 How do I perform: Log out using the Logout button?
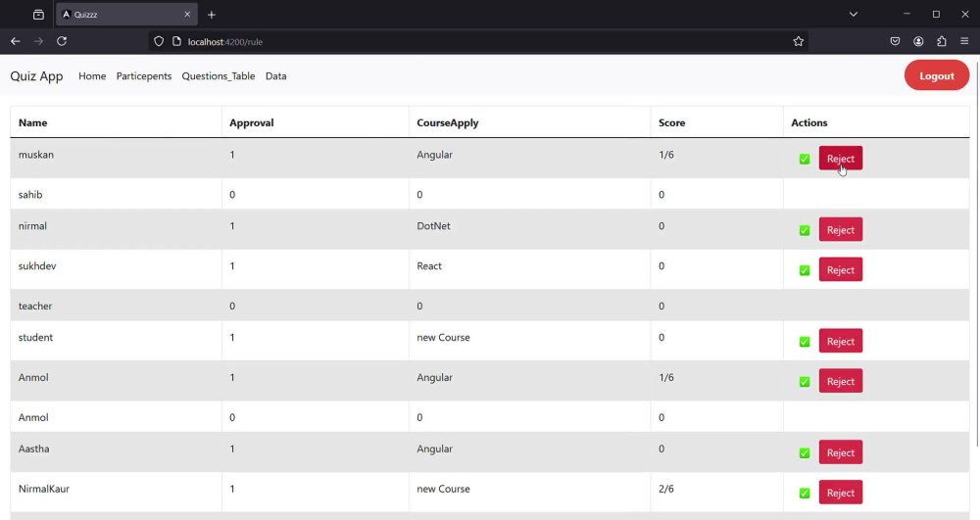pyautogui.click(x=936, y=75)
